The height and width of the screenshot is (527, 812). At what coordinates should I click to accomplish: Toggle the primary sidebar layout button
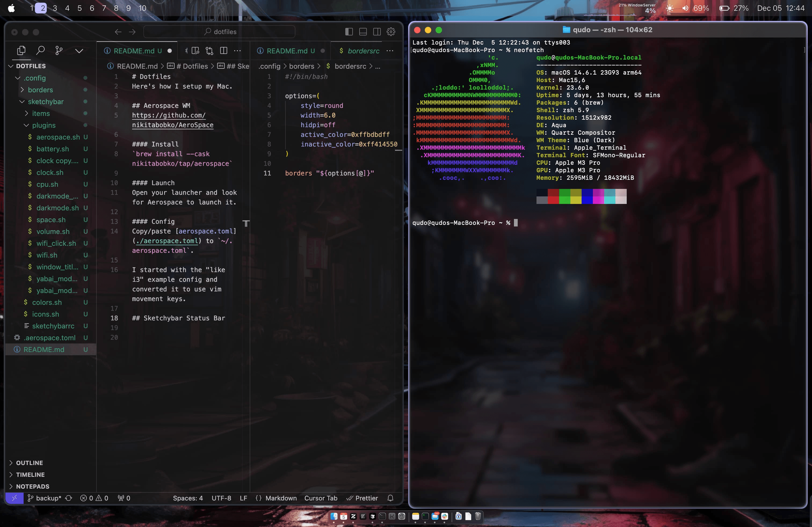349,32
